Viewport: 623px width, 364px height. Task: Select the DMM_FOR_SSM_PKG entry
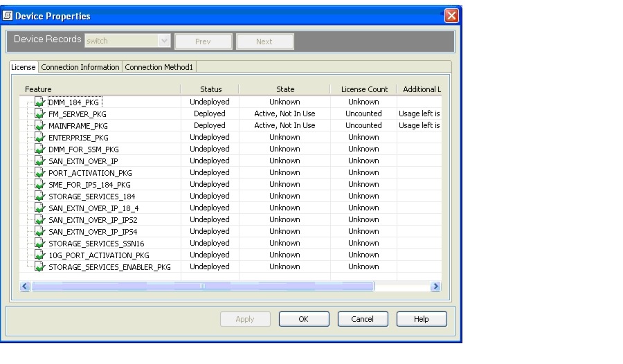point(83,149)
